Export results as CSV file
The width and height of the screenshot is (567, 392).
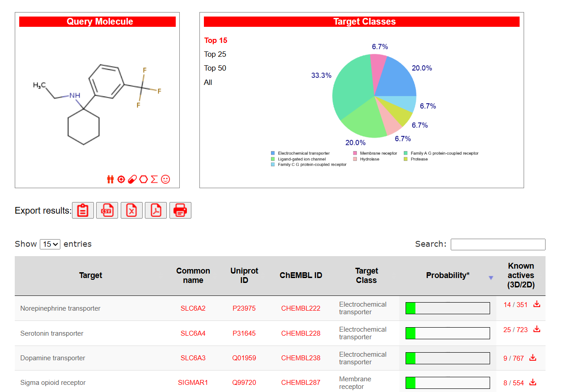(107, 210)
